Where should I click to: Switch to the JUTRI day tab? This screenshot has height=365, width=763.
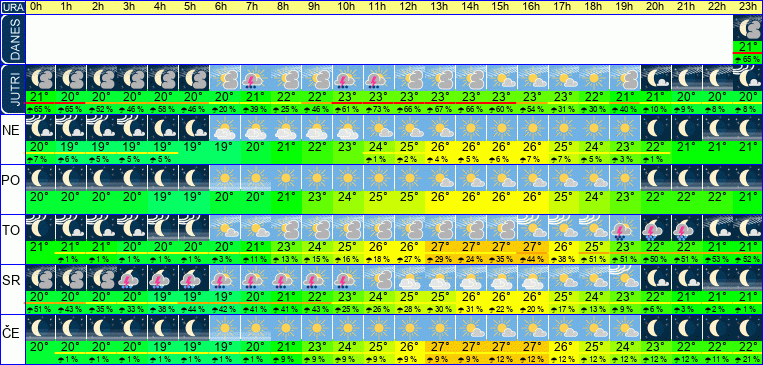[x=13, y=90]
